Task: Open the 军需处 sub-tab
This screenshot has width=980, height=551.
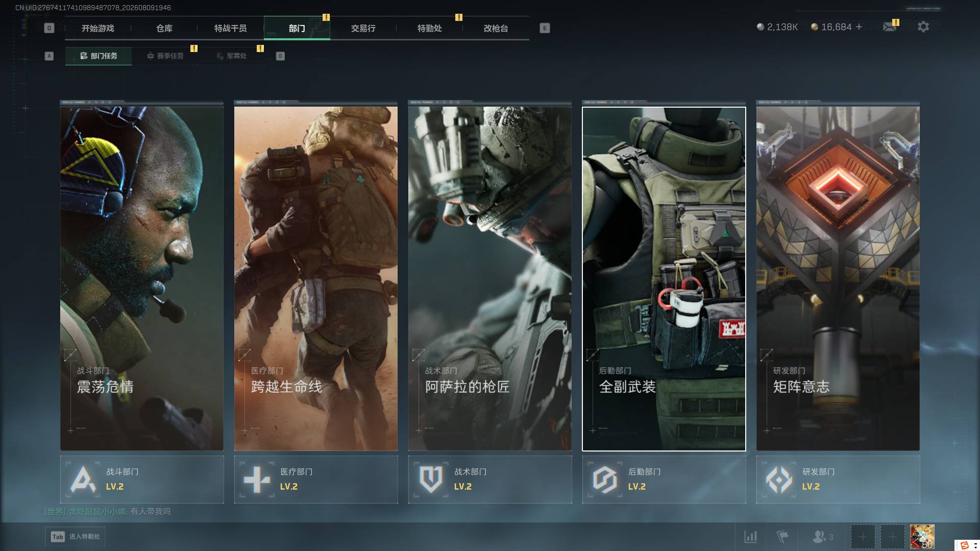Action: (x=231, y=56)
